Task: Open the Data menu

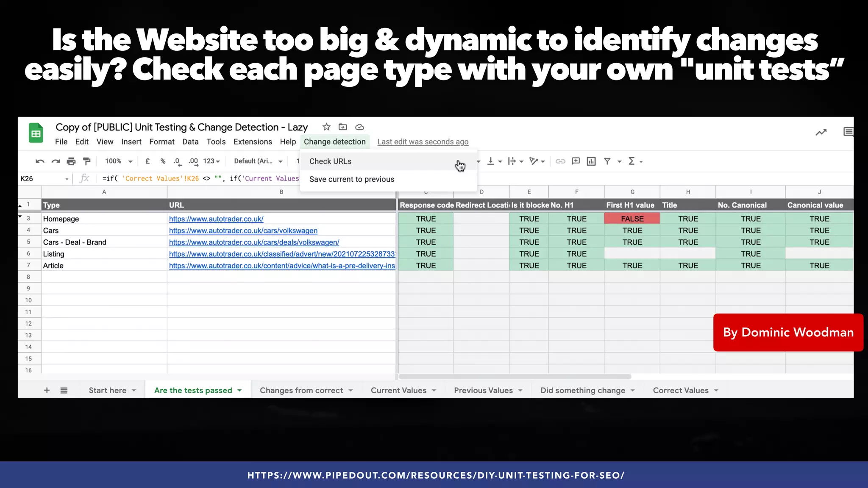Action: click(x=190, y=142)
